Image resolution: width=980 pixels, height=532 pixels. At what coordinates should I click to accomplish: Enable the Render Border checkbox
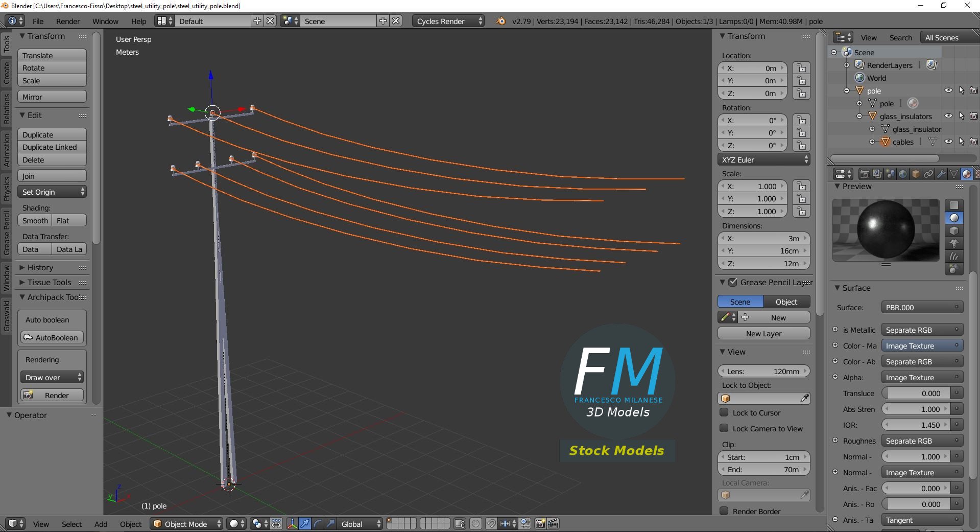724,511
